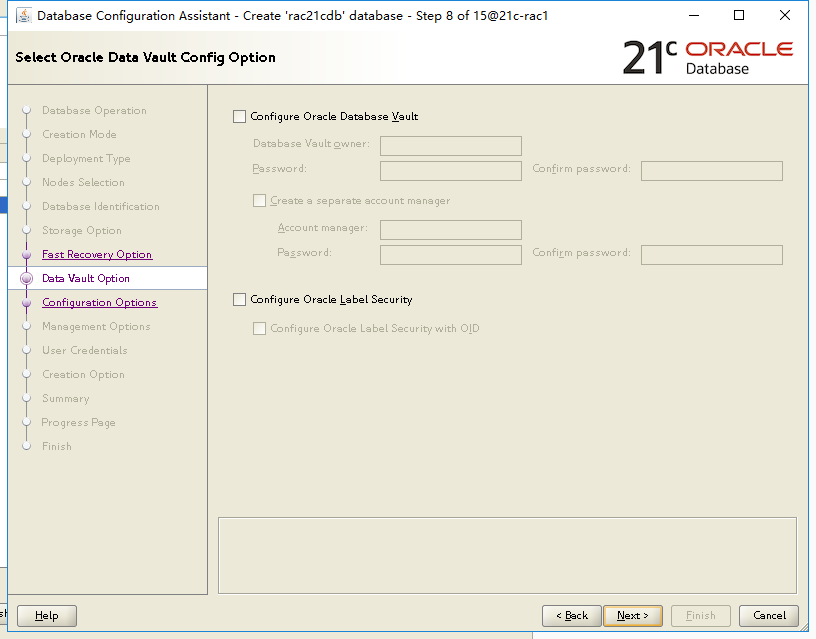The width and height of the screenshot is (816, 639).
Task: Select Database Vault owner Confirm password field
Action: click(712, 171)
